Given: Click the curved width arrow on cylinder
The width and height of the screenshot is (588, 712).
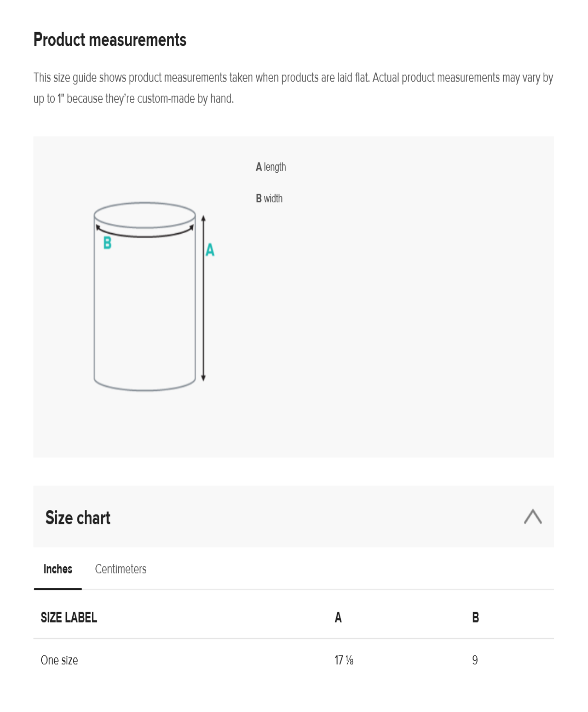Looking at the screenshot, I should point(145,235).
